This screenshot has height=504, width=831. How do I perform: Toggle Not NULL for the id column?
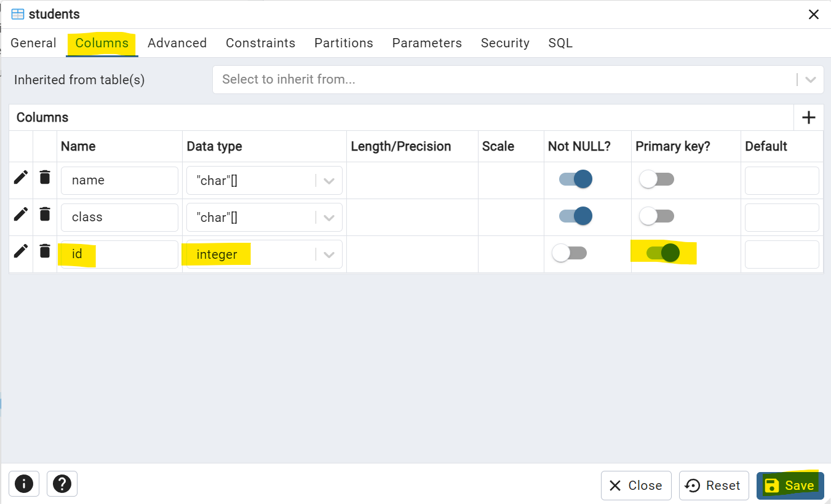pyautogui.click(x=569, y=253)
